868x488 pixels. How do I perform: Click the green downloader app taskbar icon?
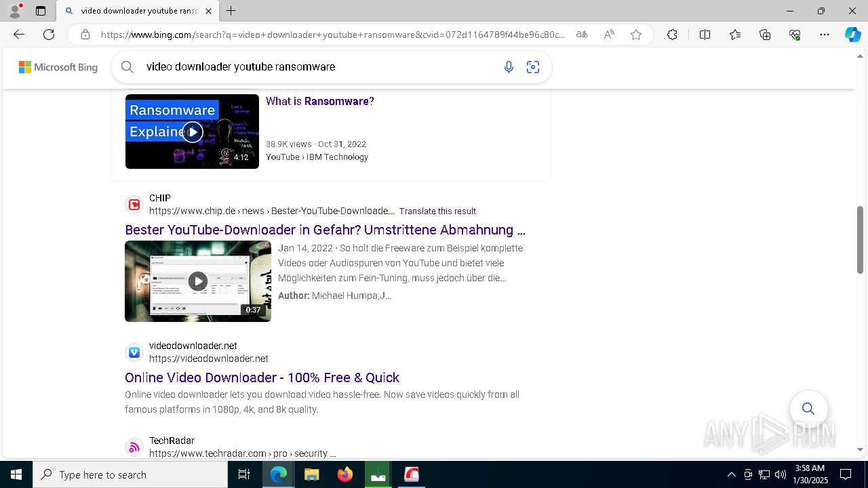click(x=378, y=474)
